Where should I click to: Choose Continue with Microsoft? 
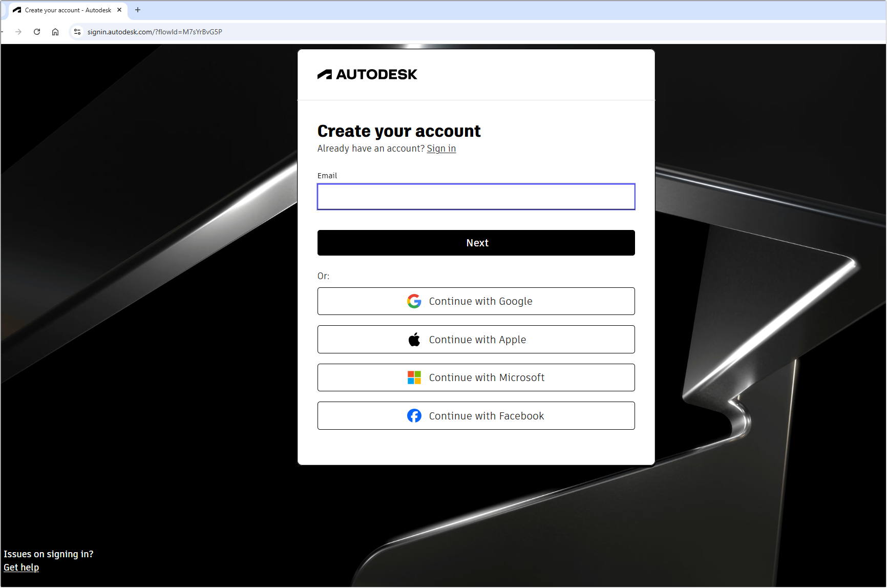coord(476,377)
